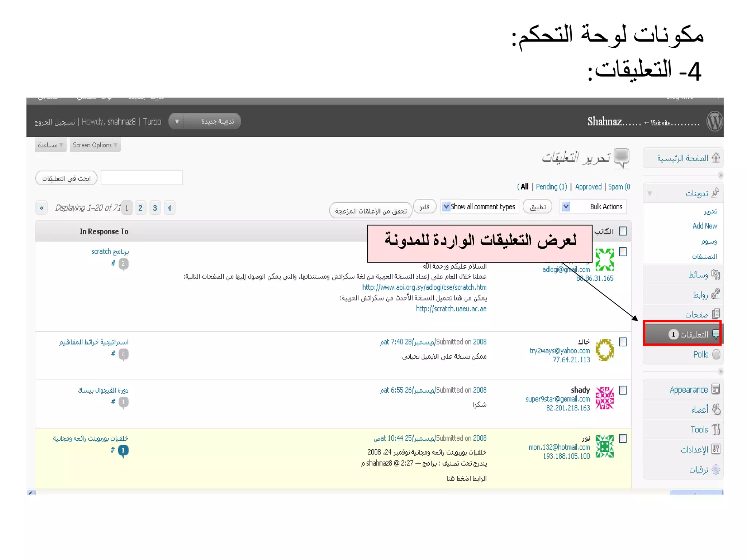This screenshot has width=747, height=560.
Task: Click the Filter button
Action: (425, 207)
